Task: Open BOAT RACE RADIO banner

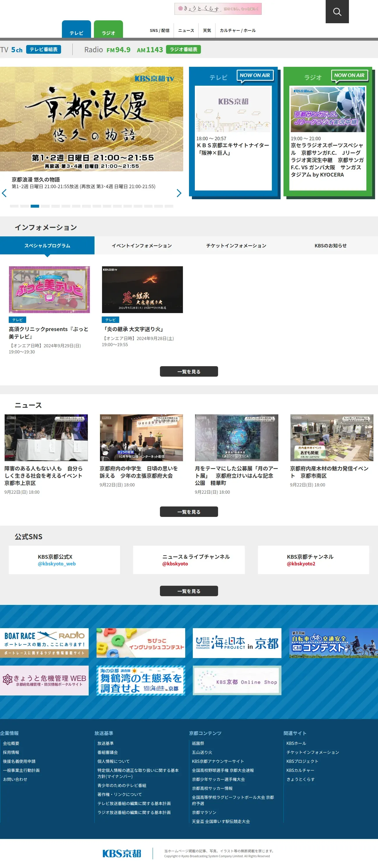Action: pos(44,643)
